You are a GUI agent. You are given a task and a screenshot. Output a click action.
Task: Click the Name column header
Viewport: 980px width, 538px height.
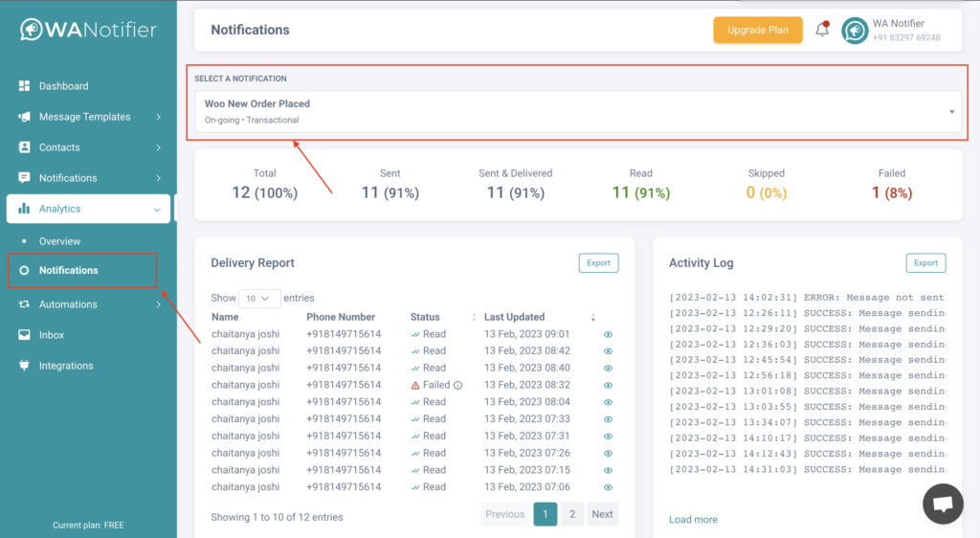click(225, 317)
